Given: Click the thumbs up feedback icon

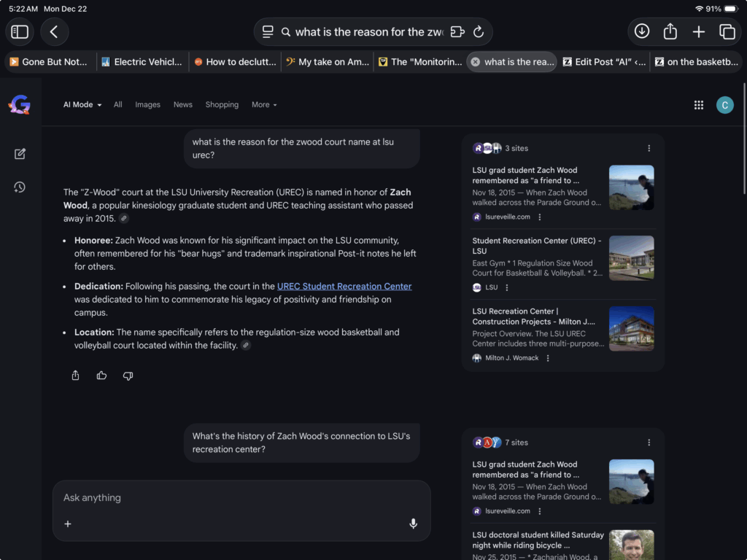Looking at the screenshot, I should tap(101, 376).
